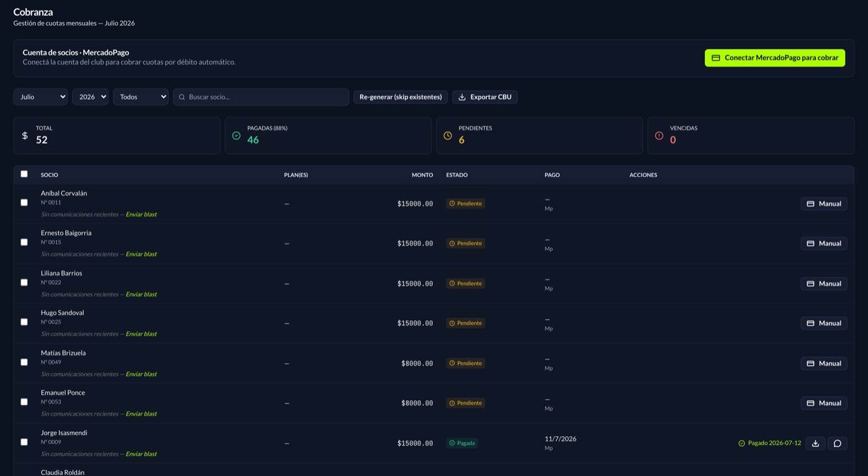Click Enviar blast link for Liliana Barrios
Image resolution: width=868 pixels, height=476 pixels.
[141, 294]
